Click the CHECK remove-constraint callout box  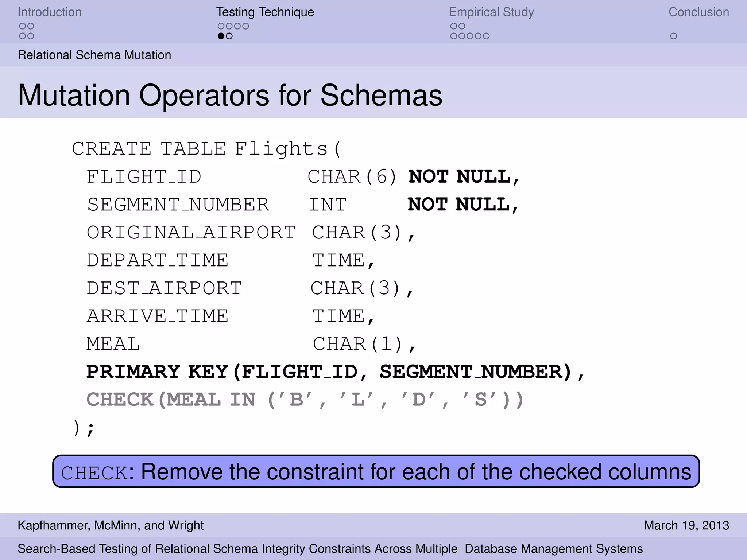coord(376,471)
